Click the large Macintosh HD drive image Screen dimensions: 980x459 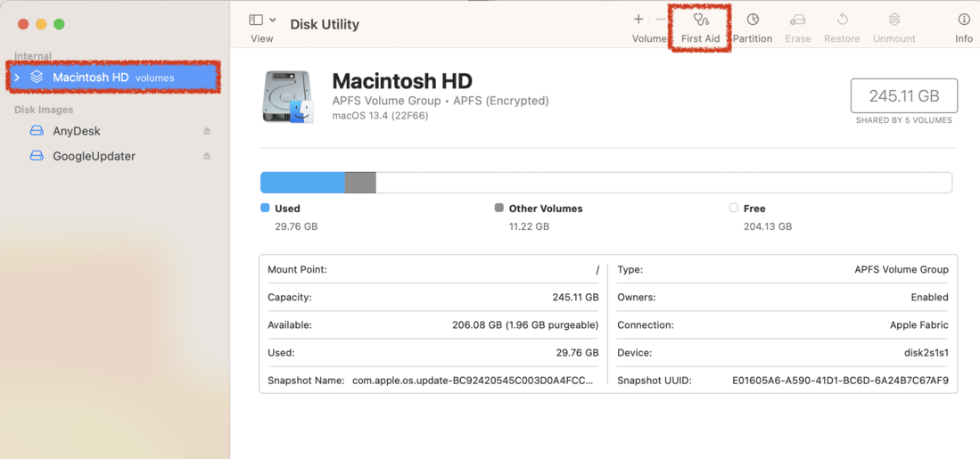(288, 97)
